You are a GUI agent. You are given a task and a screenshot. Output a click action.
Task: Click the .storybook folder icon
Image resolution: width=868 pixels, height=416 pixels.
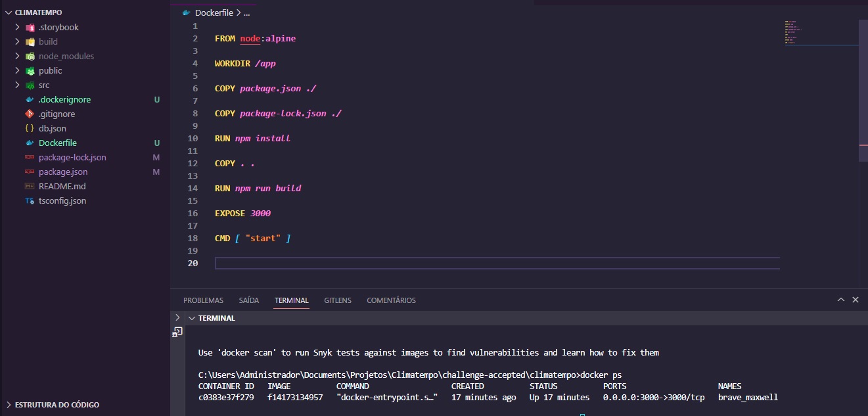[30, 28]
